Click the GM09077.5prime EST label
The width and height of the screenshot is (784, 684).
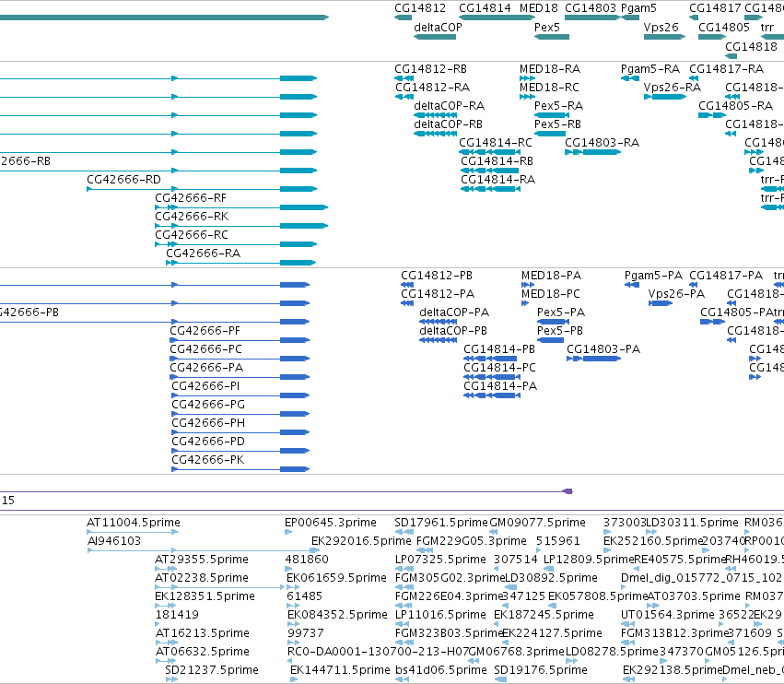[x=537, y=523]
